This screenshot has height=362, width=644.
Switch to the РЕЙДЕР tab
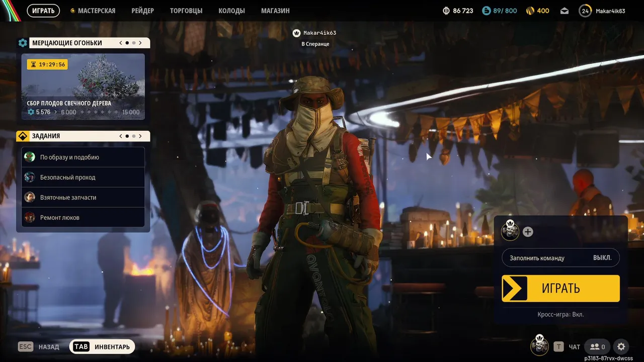pos(142,11)
